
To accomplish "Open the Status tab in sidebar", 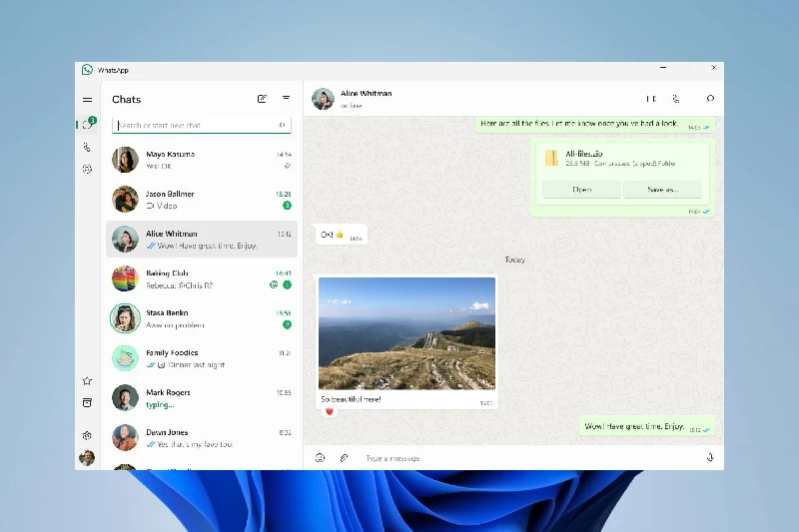I will pos(87,169).
